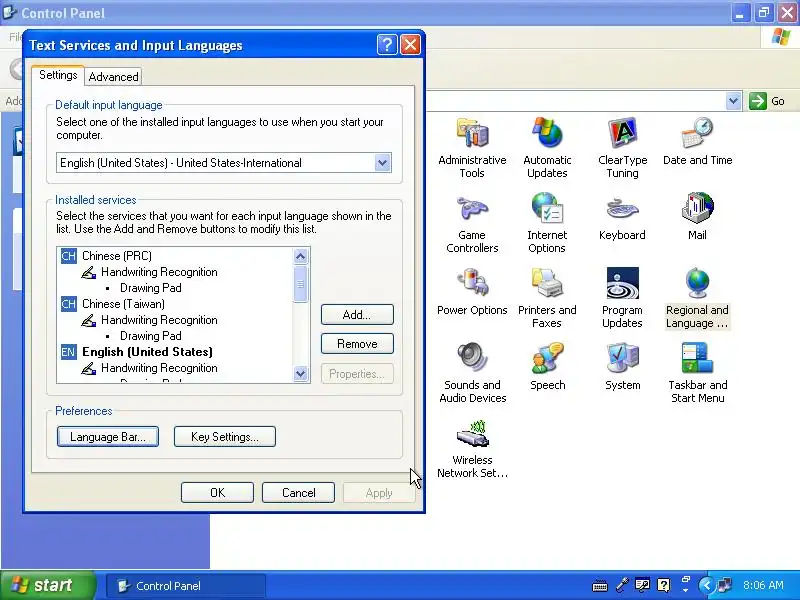Click the Remove button
Screen dimensions: 800x600
click(x=357, y=344)
